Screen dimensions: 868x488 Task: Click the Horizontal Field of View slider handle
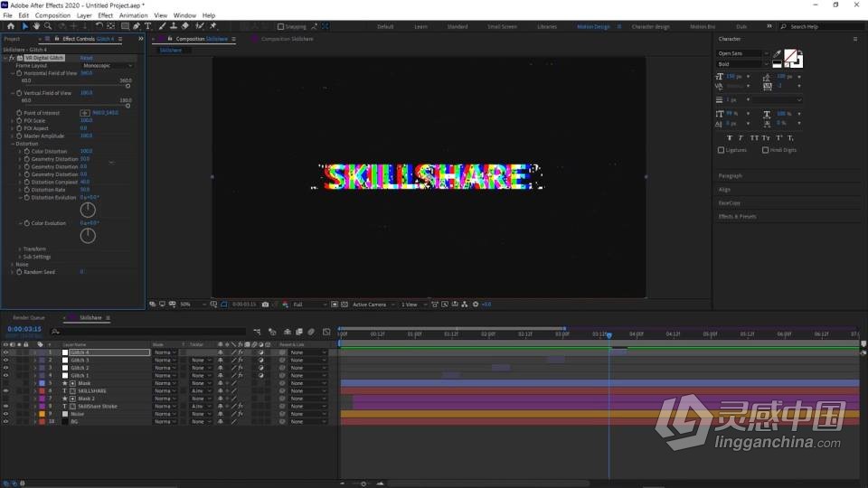coord(127,86)
